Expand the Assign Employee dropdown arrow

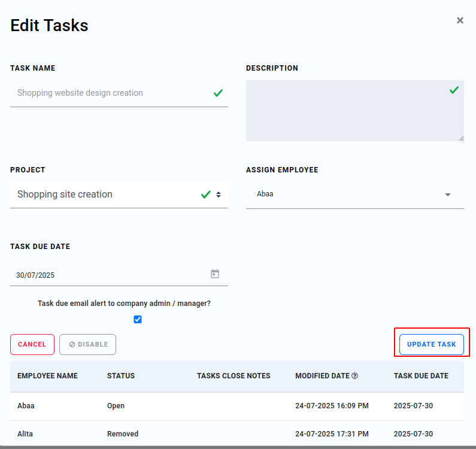[447, 195]
